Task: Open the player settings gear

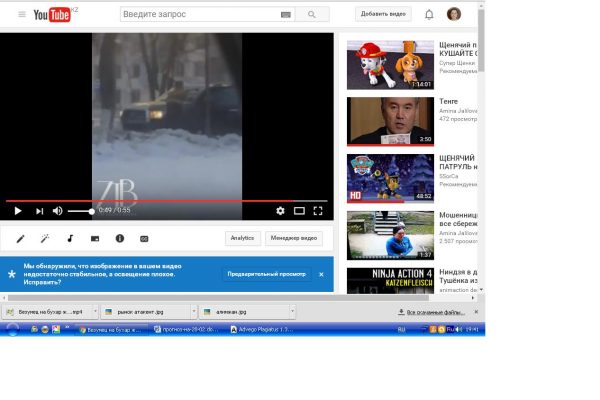Action: click(x=280, y=211)
